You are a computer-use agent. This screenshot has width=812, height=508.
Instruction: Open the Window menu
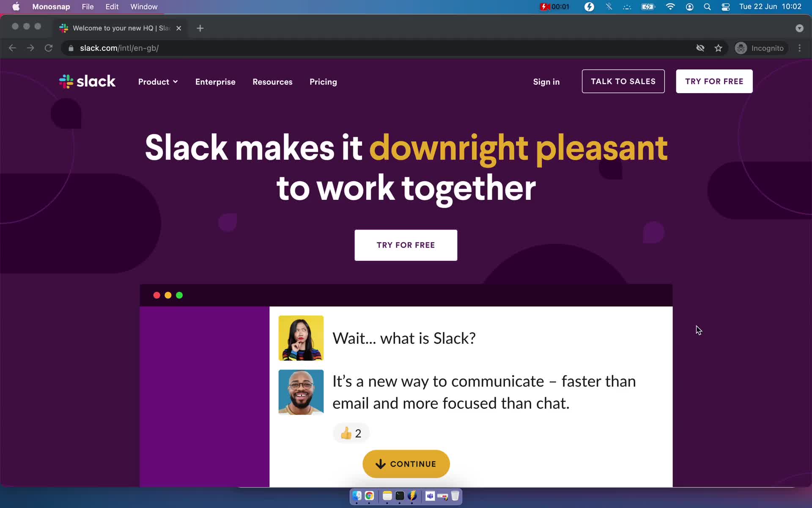pos(144,6)
